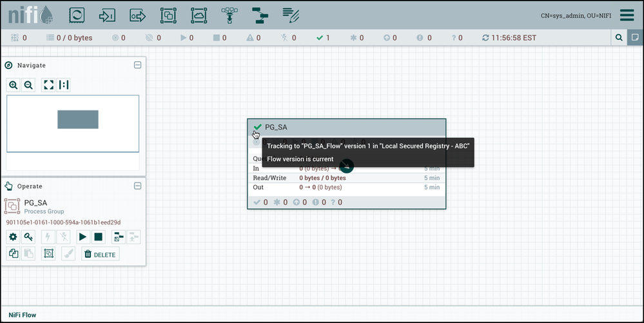Click the DELETE button
Screen dimensions: 644x323
[100, 254]
